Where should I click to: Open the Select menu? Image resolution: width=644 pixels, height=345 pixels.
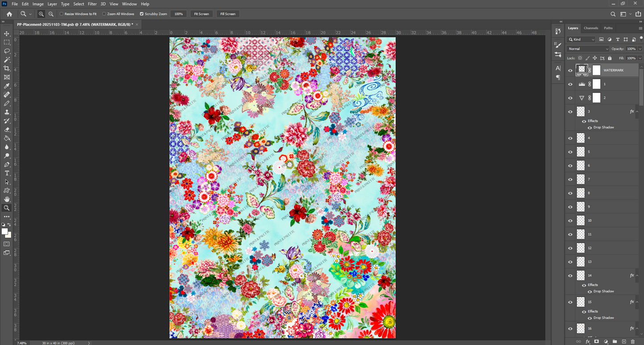click(79, 4)
